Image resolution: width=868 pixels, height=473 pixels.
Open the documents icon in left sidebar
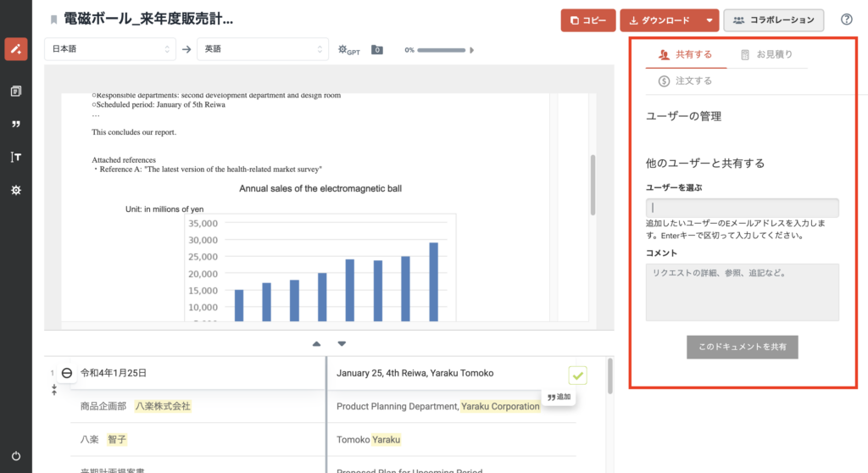pos(15,91)
